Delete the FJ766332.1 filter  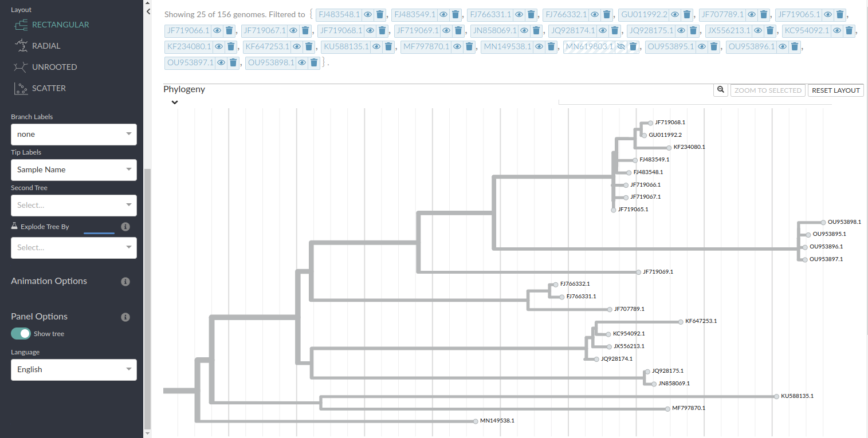pos(607,14)
